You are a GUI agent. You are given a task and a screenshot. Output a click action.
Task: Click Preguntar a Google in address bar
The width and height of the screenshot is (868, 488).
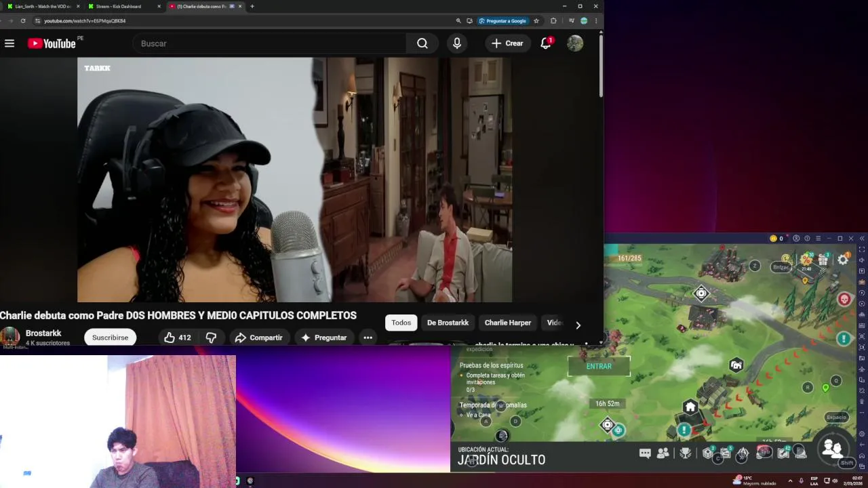tap(502, 21)
